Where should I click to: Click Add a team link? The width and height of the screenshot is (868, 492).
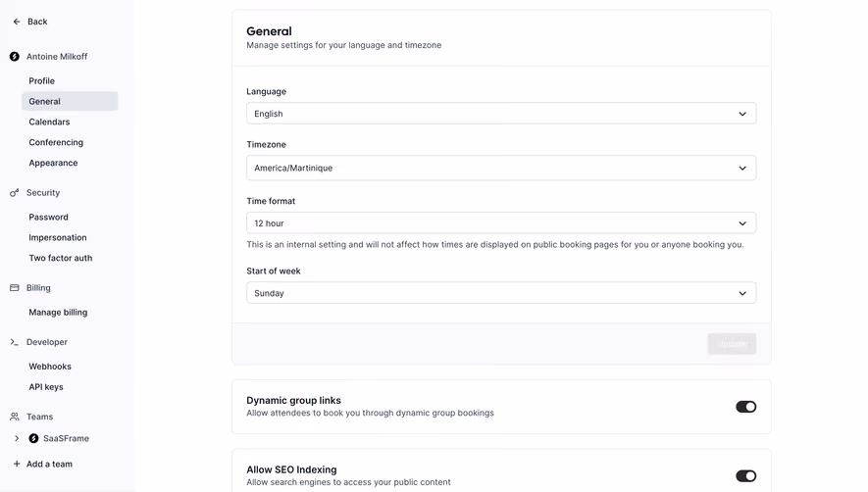(x=49, y=464)
